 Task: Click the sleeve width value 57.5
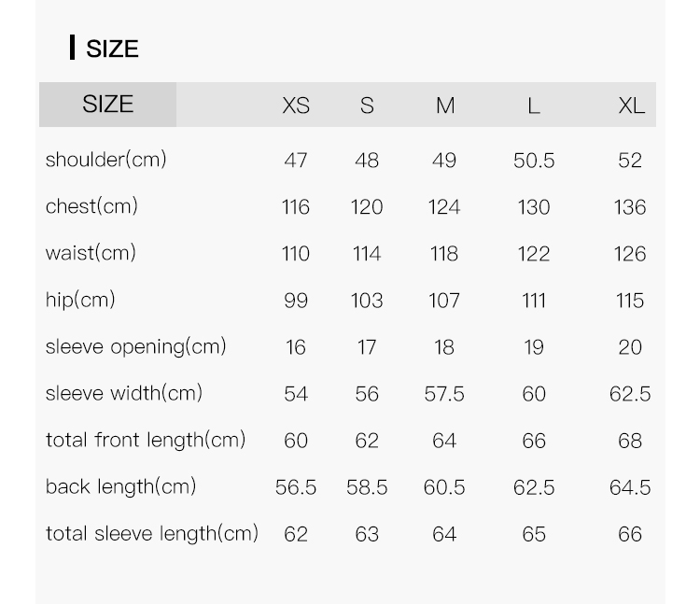pyautogui.click(x=444, y=394)
